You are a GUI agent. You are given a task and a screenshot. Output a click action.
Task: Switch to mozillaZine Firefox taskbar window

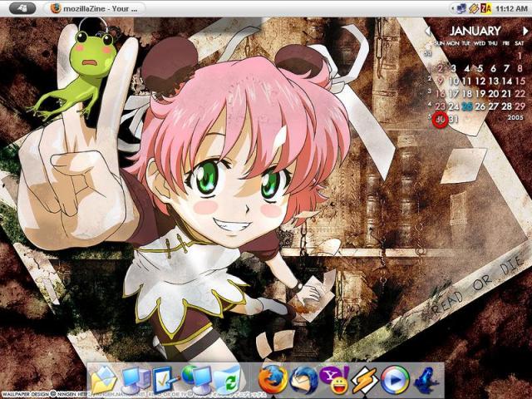pos(95,8)
